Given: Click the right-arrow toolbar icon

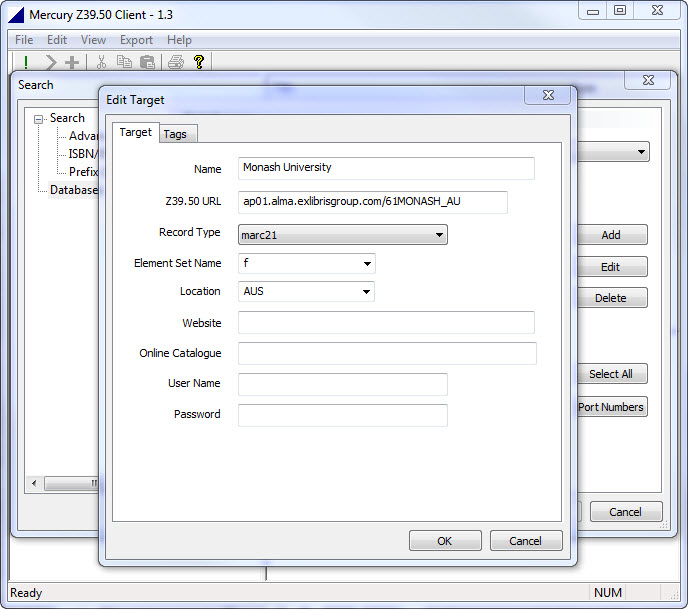Looking at the screenshot, I should 50,62.
